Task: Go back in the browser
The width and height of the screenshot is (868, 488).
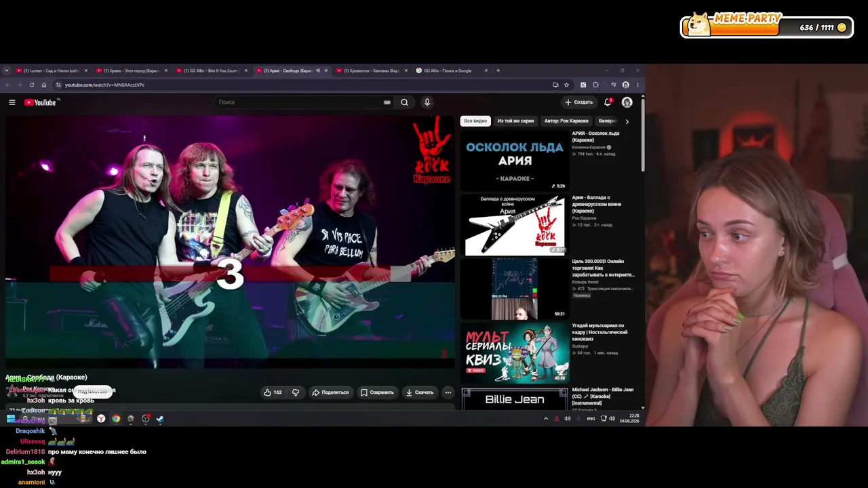Action: (8, 85)
